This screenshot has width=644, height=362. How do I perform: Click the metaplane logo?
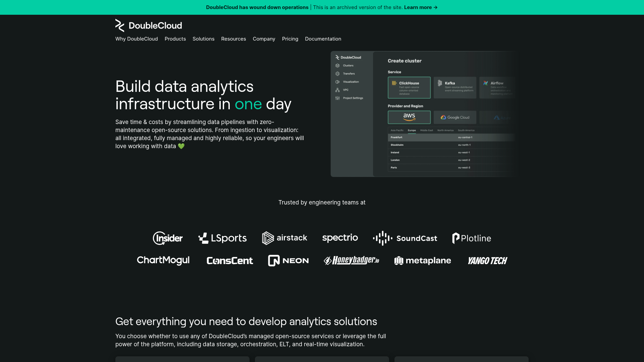422,260
